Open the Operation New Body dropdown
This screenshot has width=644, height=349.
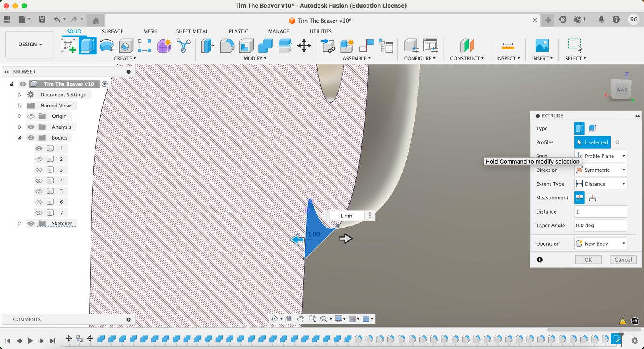(601, 244)
